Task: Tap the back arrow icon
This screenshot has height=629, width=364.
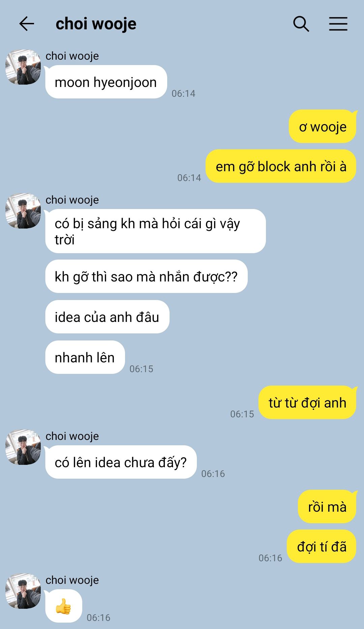Action: (x=27, y=24)
